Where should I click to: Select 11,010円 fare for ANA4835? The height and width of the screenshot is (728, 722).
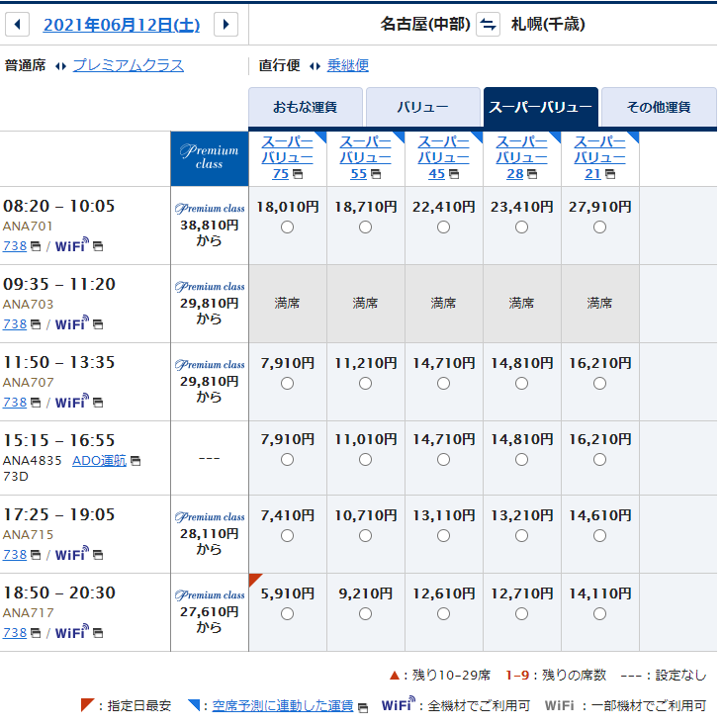click(x=365, y=460)
